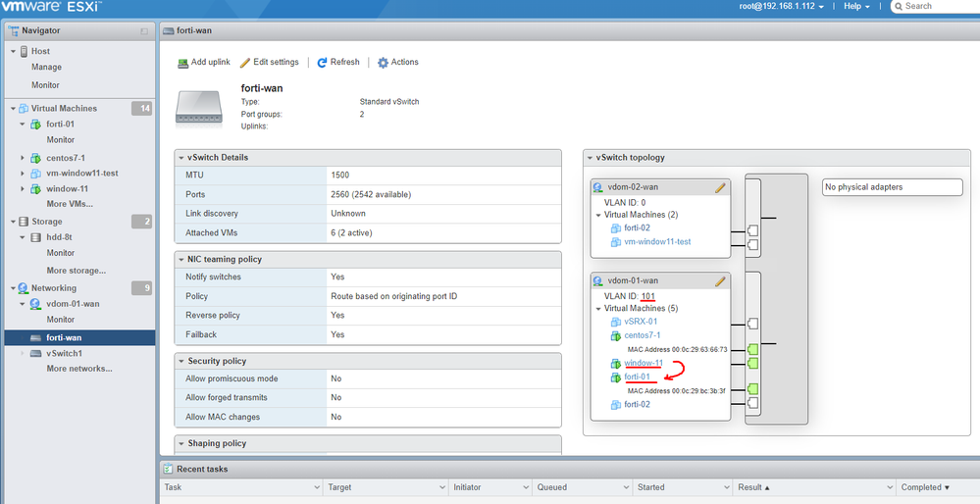Viewport: 980px width, 504px height.
Task: Collapse the Storage tree node
Action: pos(13,222)
